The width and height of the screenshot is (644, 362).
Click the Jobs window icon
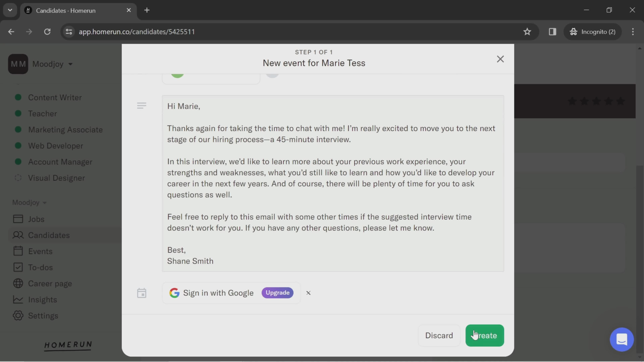[x=18, y=219]
